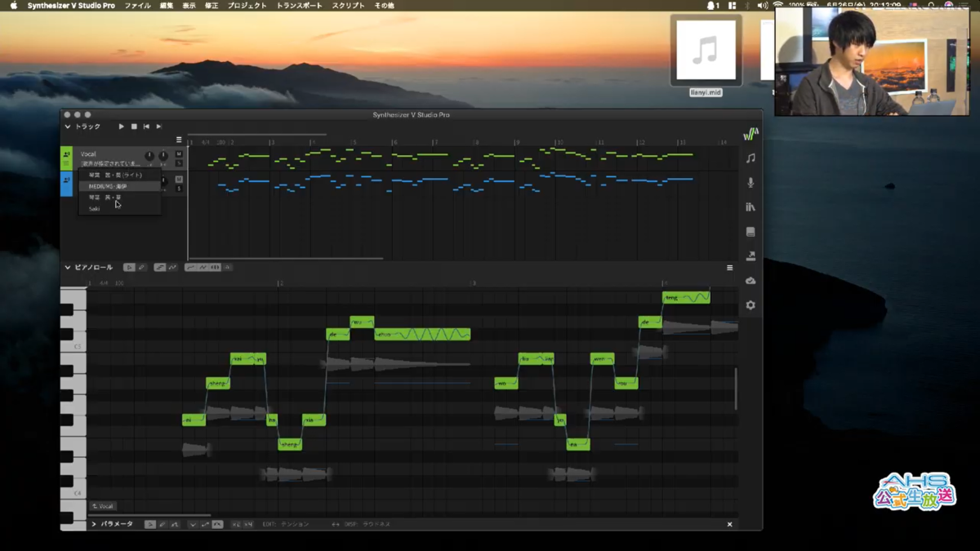Viewport: 980px width, 551px height.
Task: Select the pencil tool in piano roll
Action: [x=141, y=268]
